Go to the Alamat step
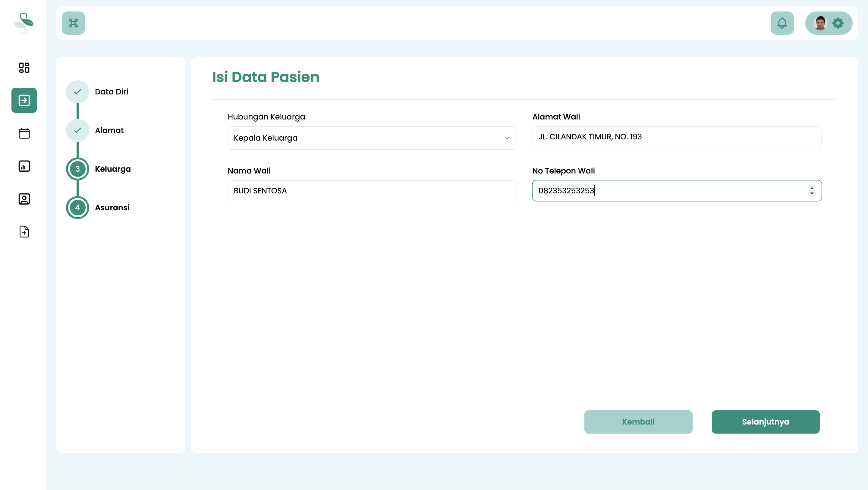Viewport: 868px width, 490px height. [x=77, y=130]
